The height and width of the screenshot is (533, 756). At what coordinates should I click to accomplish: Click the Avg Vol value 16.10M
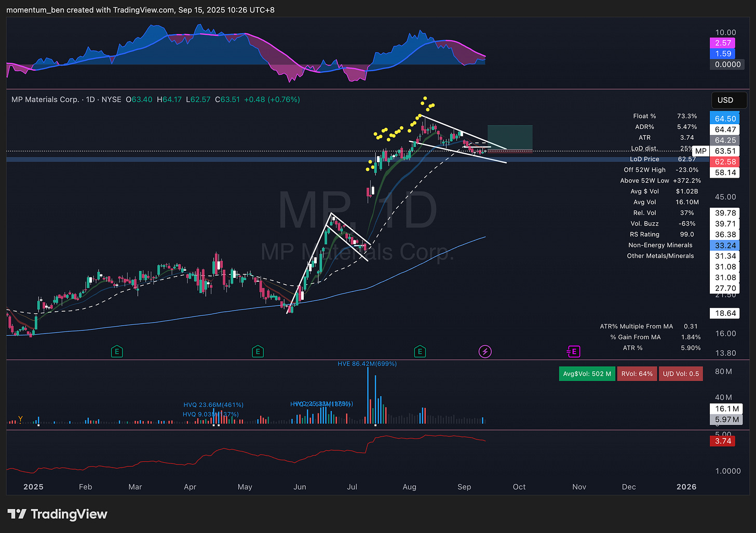pos(687,202)
